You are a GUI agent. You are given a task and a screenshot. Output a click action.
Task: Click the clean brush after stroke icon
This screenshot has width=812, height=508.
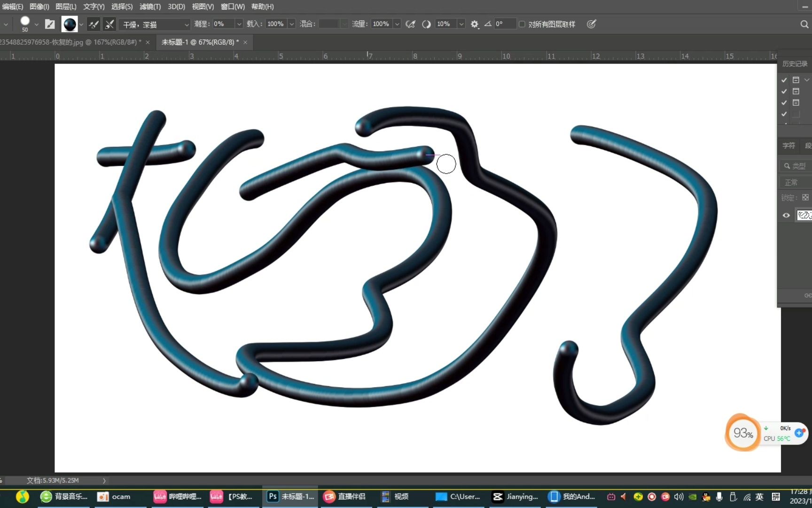tap(109, 24)
